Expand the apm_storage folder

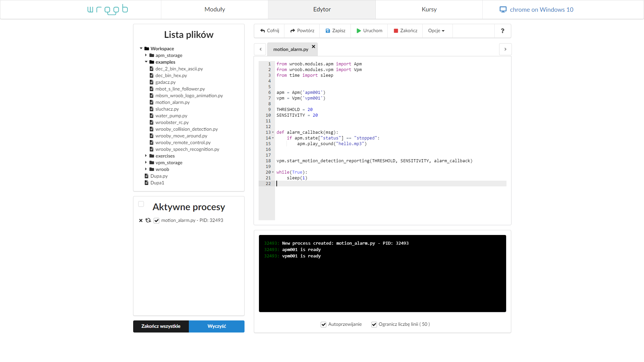click(x=146, y=55)
